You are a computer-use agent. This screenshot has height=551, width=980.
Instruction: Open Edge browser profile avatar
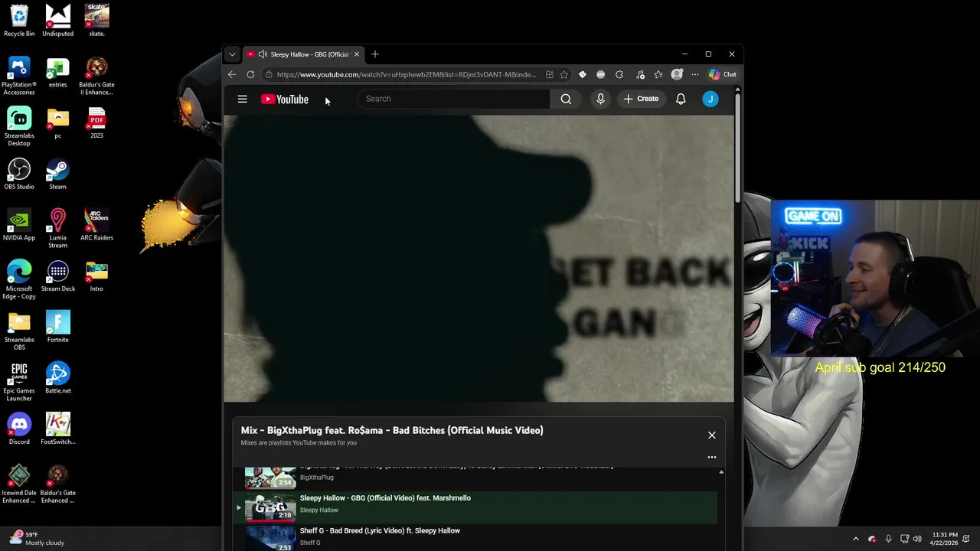pyautogui.click(x=677, y=74)
